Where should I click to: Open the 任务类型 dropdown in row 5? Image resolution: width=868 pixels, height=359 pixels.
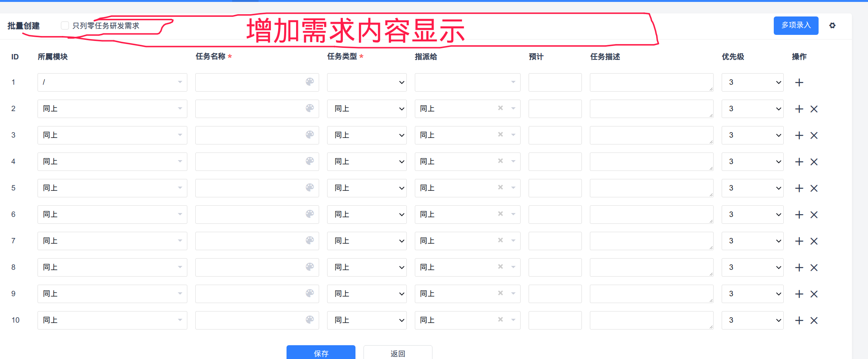(x=367, y=188)
